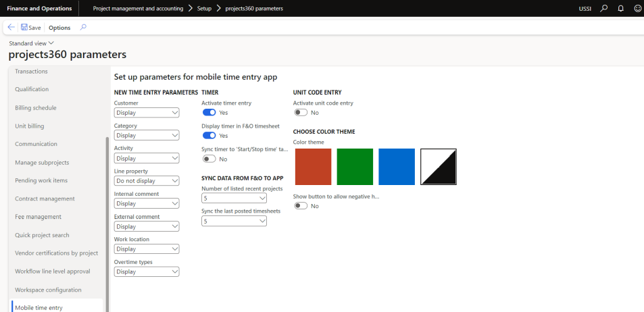Pick the black and white color theme
Image resolution: width=644 pixels, height=312 pixels.
439,167
